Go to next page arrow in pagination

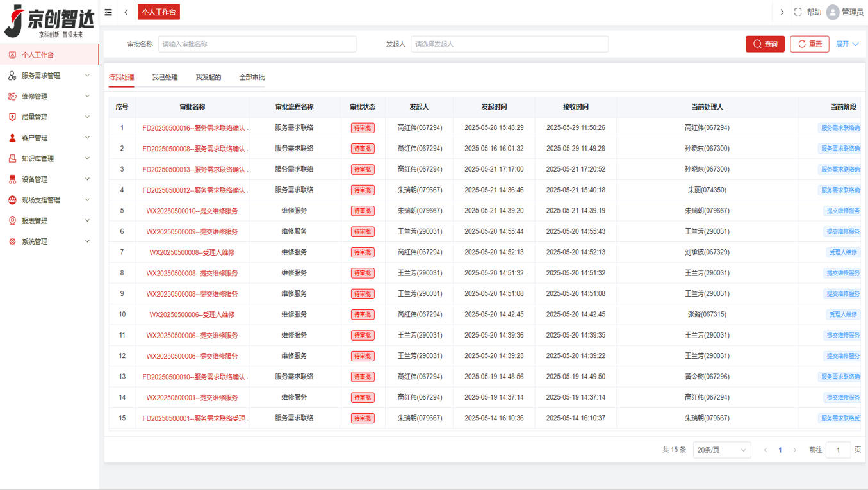pos(795,450)
